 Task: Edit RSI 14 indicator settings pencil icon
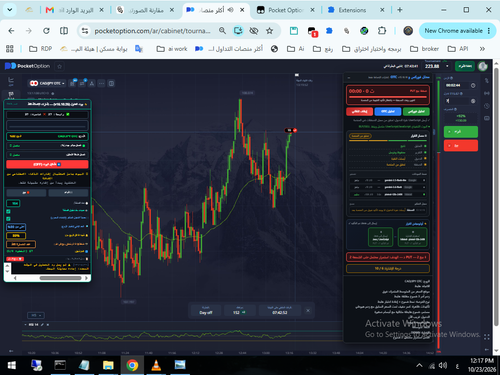click(42, 325)
